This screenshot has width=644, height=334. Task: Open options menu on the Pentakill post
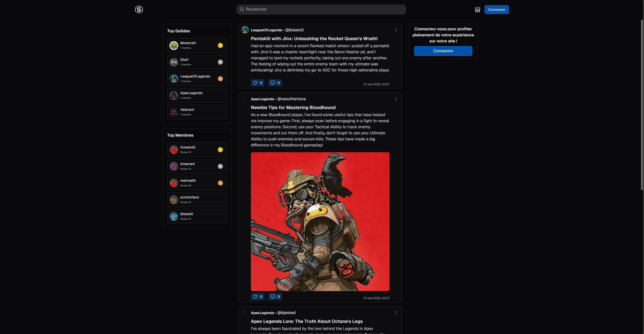tap(396, 30)
